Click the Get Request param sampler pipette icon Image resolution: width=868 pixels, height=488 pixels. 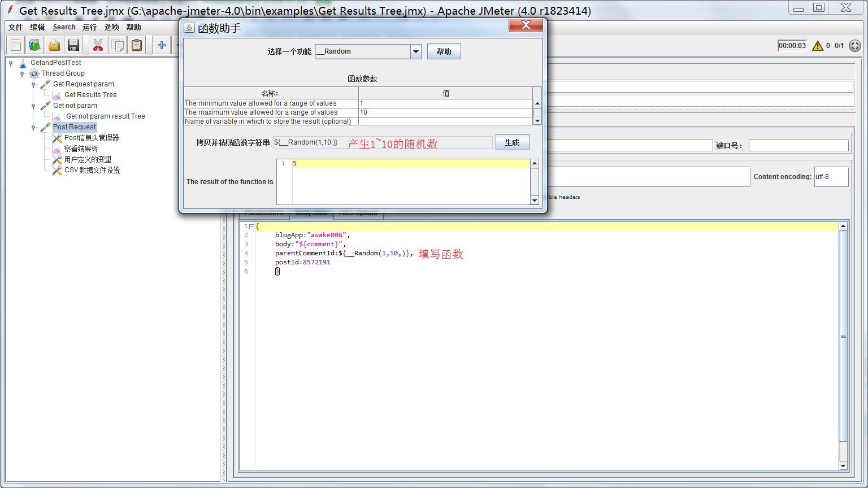click(46, 84)
